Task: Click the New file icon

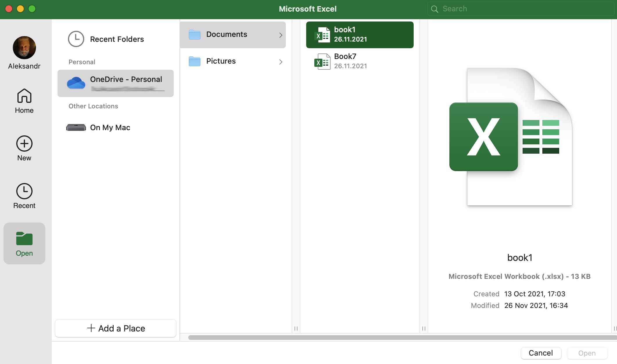Action: [x=24, y=143]
